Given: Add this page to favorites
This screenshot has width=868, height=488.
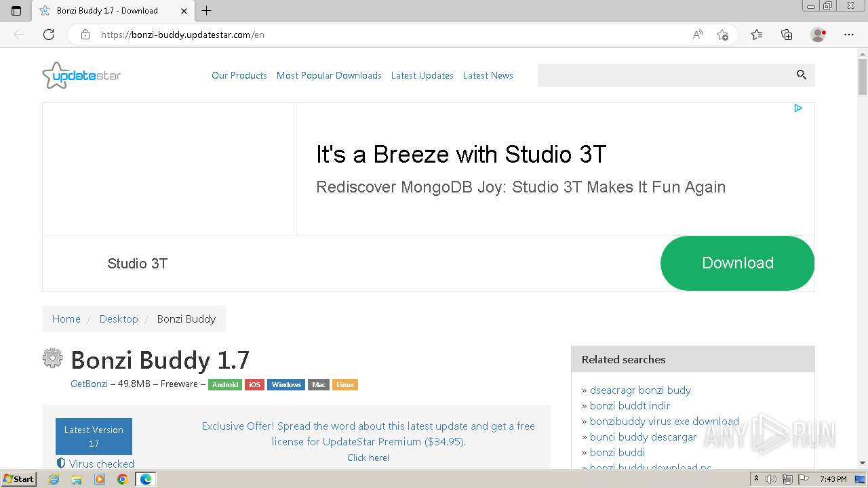Looking at the screenshot, I should (x=722, y=35).
